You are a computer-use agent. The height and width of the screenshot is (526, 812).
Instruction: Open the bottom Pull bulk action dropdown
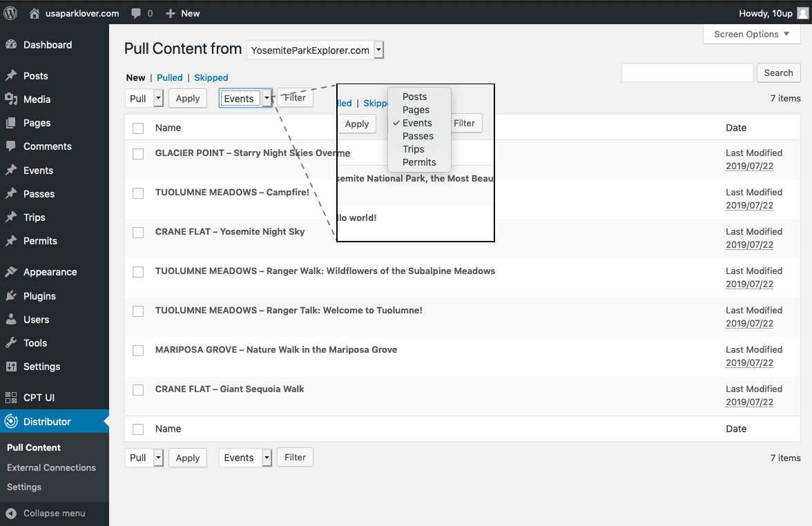pos(144,458)
